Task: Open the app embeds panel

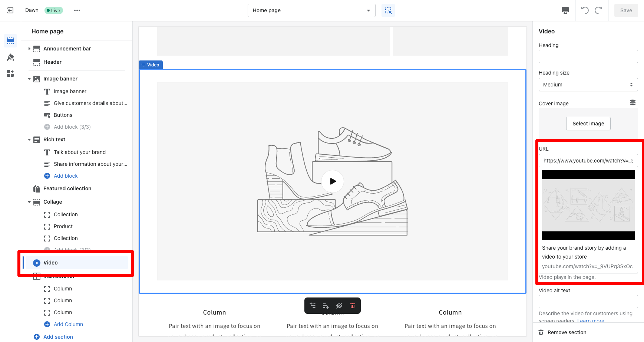Action: 10,73
